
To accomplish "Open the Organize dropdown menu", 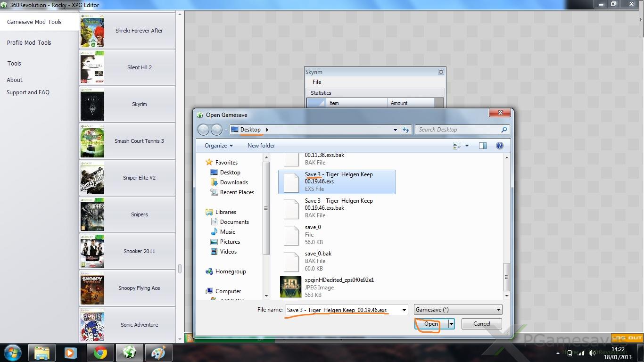I will coord(218,146).
